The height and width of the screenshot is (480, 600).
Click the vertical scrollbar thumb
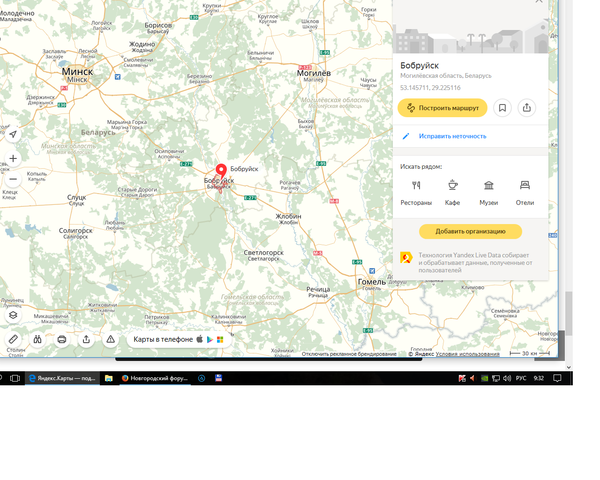click(x=569, y=313)
